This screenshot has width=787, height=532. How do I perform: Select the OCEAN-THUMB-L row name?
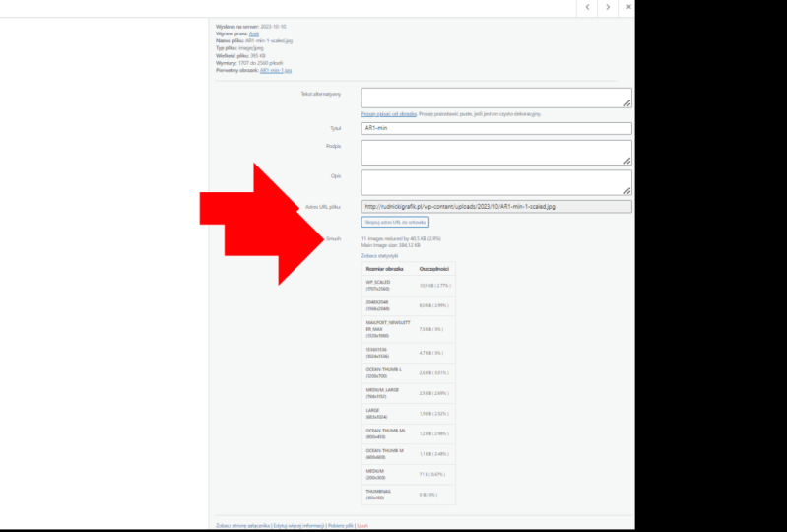(384, 373)
